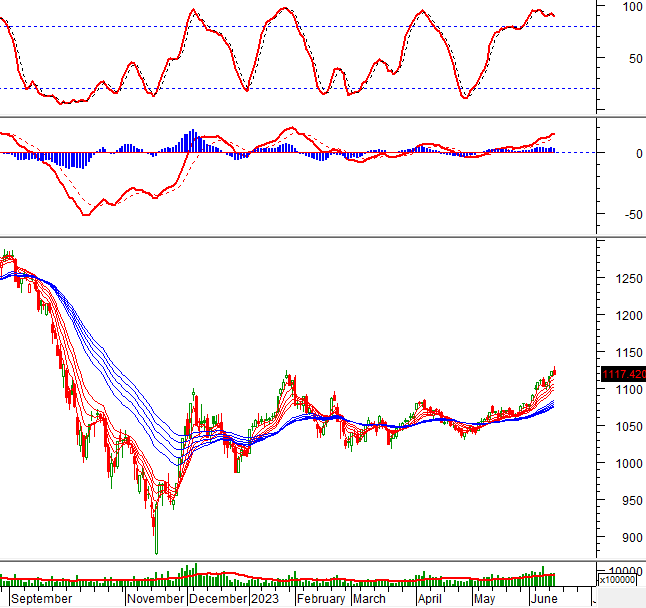This screenshot has height=608, width=646.
Task: Click the x100000 volume scale label
Action: [620, 579]
